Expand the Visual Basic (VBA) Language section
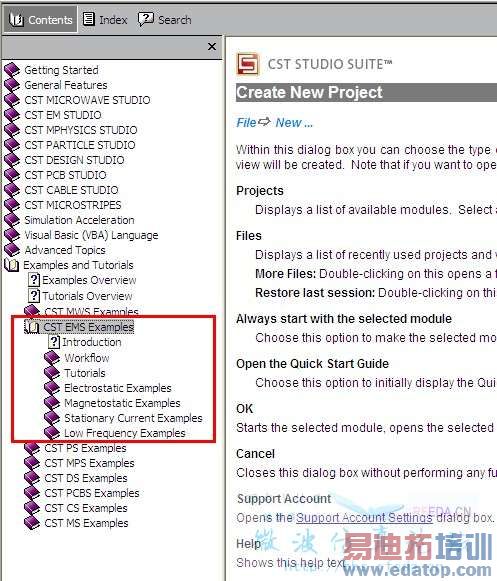 [91, 235]
